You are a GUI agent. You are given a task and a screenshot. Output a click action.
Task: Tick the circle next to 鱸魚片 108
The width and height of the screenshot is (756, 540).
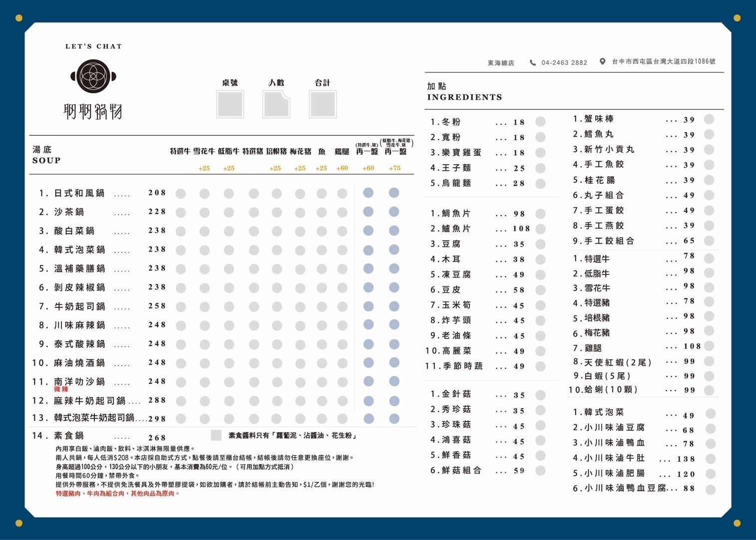tap(540, 229)
